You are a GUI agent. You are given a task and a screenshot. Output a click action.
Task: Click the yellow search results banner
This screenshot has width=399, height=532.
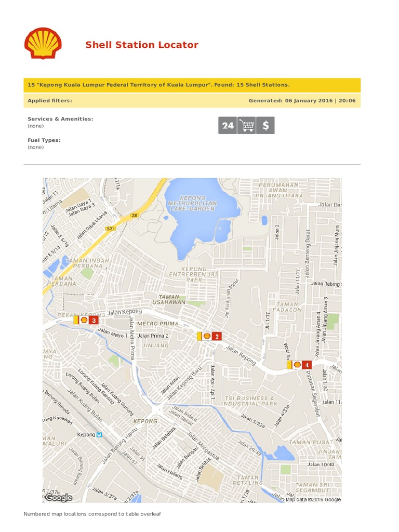pyautogui.click(x=192, y=85)
